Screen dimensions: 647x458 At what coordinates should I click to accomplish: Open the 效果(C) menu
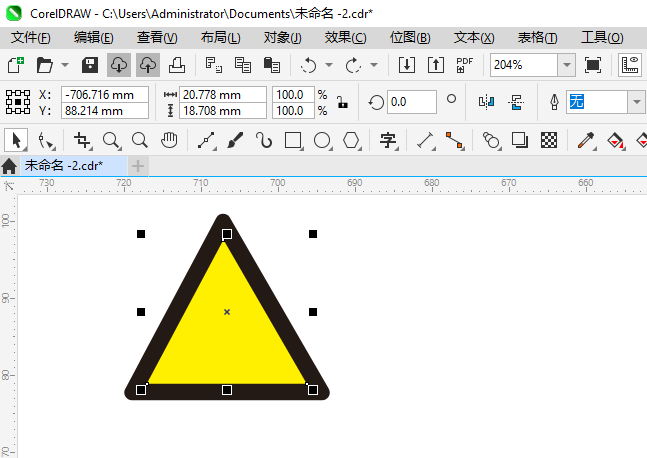click(x=345, y=38)
